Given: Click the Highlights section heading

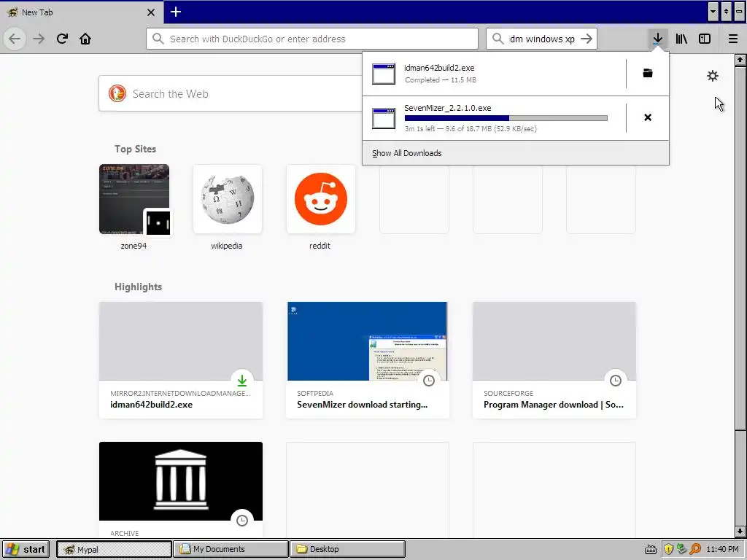Looking at the screenshot, I should [x=138, y=287].
